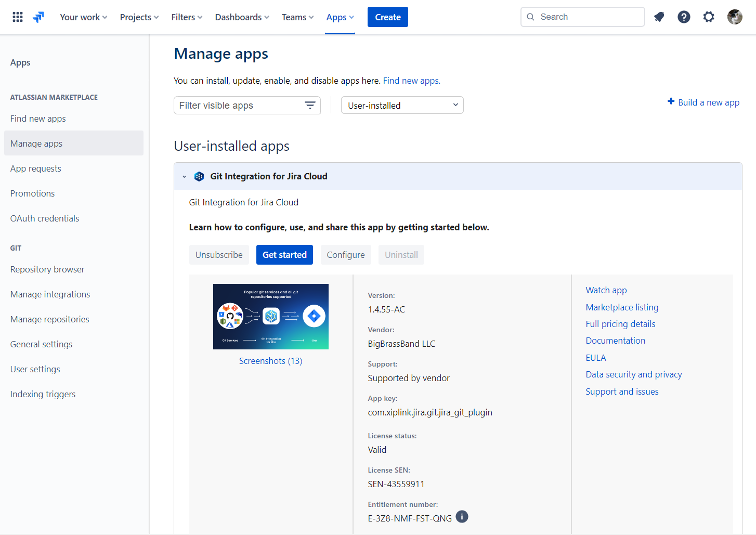Click the Configure button

(x=346, y=255)
